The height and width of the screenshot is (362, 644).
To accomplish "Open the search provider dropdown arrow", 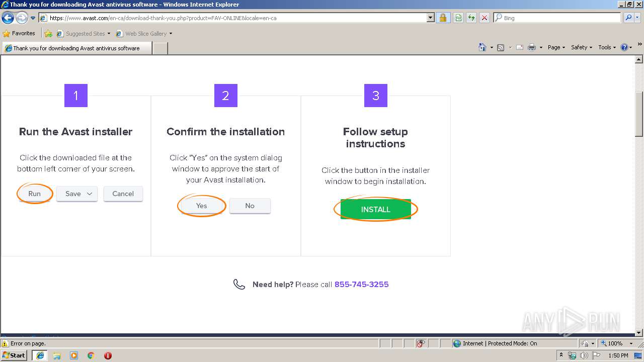I will tap(638, 18).
